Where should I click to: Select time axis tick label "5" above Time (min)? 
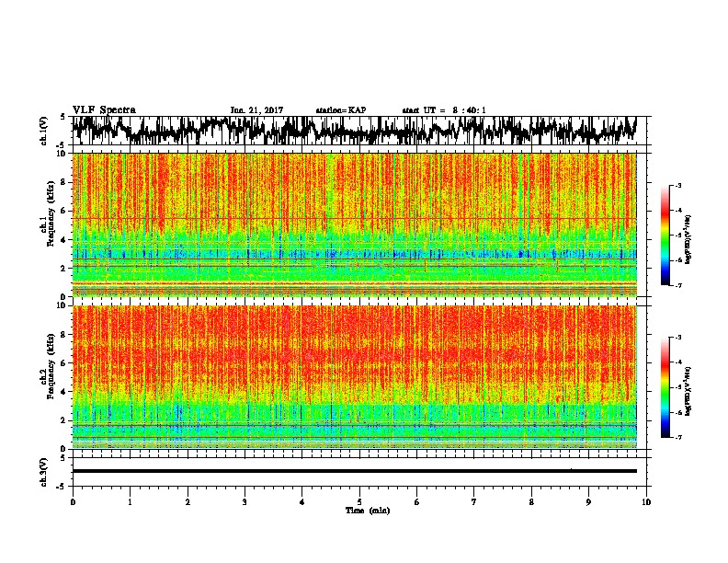pos(359,502)
